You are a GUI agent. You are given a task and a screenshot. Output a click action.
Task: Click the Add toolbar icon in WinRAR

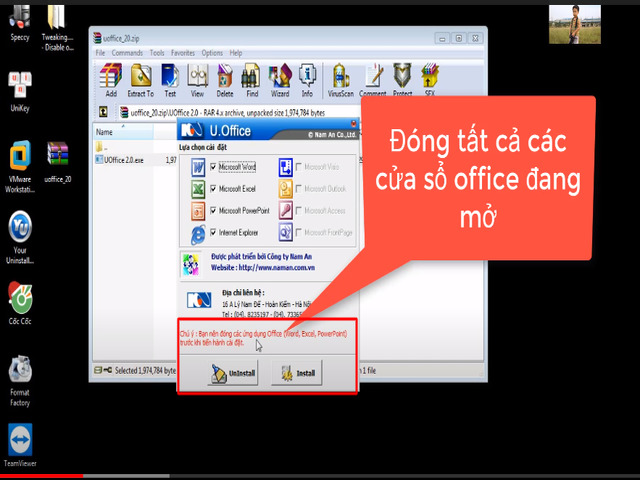[x=111, y=80]
